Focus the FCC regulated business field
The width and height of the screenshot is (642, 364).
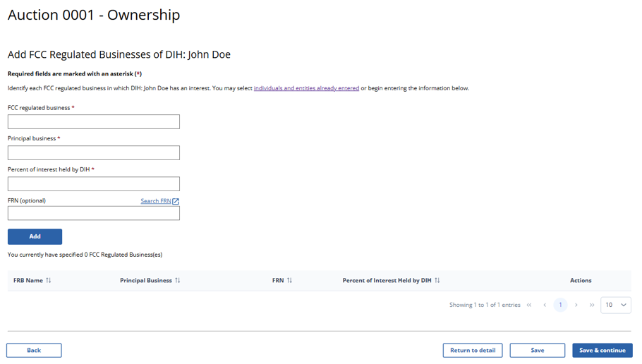(x=94, y=122)
